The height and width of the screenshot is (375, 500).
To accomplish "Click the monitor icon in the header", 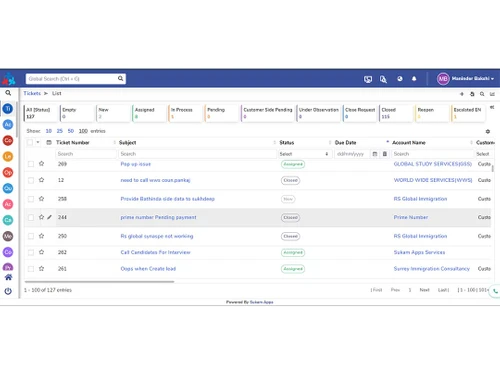I will [368, 79].
